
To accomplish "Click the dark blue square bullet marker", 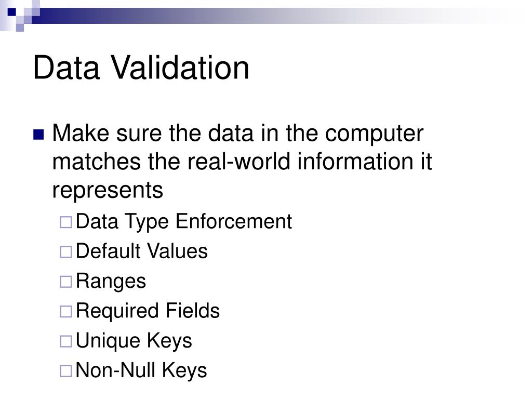I will 38,135.
